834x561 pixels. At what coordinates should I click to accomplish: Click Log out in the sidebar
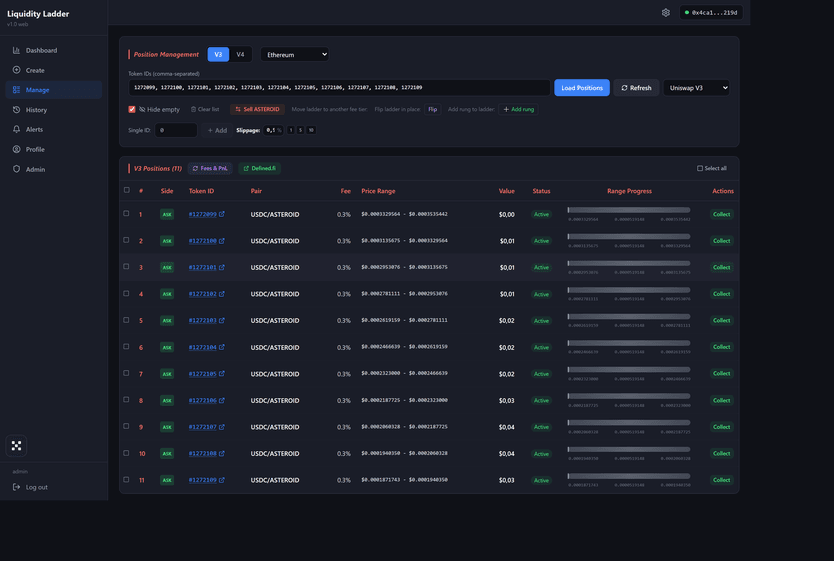point(30,487)
